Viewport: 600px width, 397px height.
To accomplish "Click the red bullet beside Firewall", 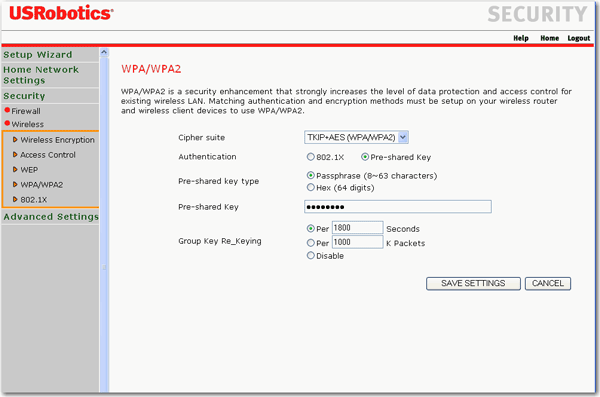I will pos(7,110).
